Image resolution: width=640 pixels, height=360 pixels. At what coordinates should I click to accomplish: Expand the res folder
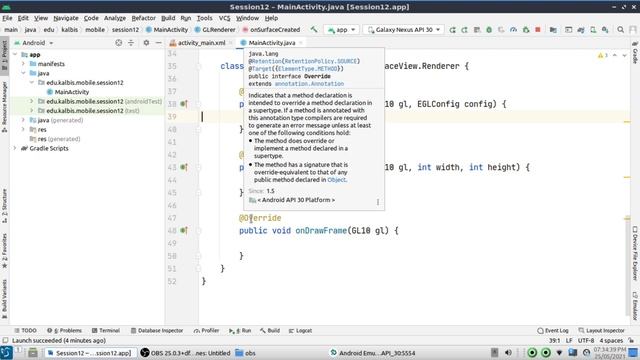pos(24,129)
